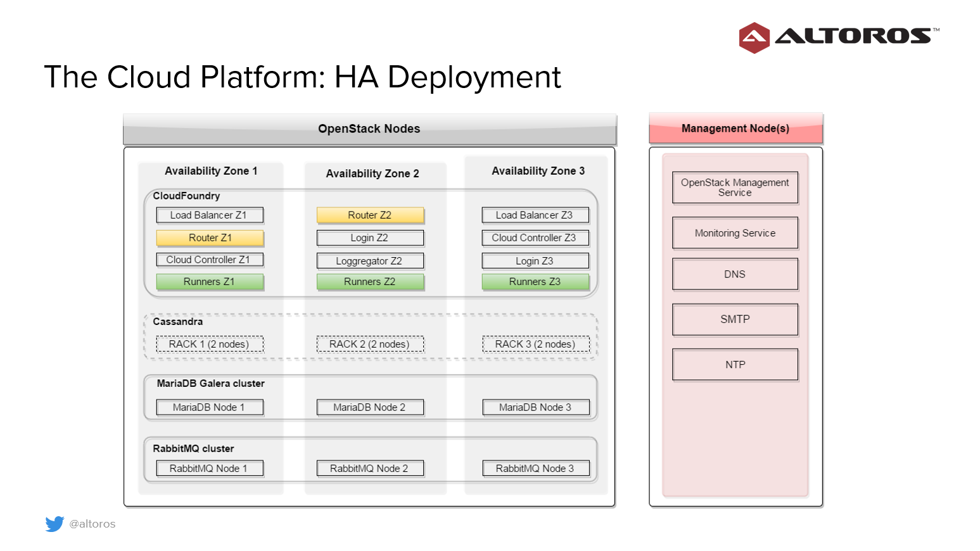Click the Cassandra group label
Screen dimensions: 980x551
click(x=178, y=322)
